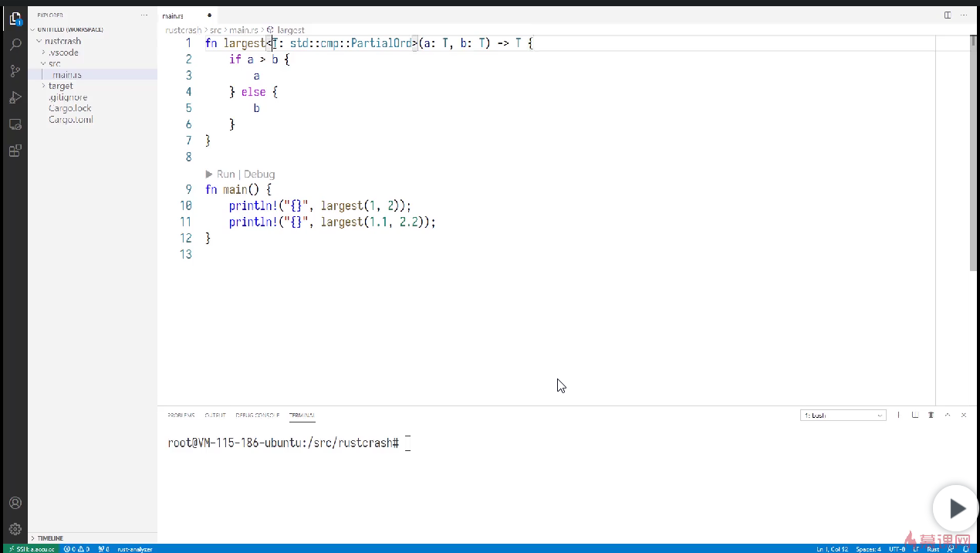Click the large play button overlay
Screen dimensions: 980x553
click(955, 508)
